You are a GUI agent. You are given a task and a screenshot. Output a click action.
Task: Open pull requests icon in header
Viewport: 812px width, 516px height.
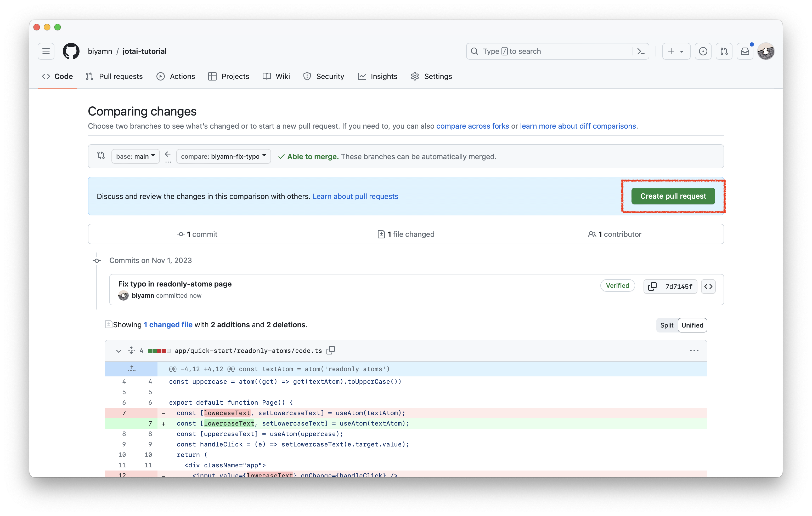click(724, 51)
